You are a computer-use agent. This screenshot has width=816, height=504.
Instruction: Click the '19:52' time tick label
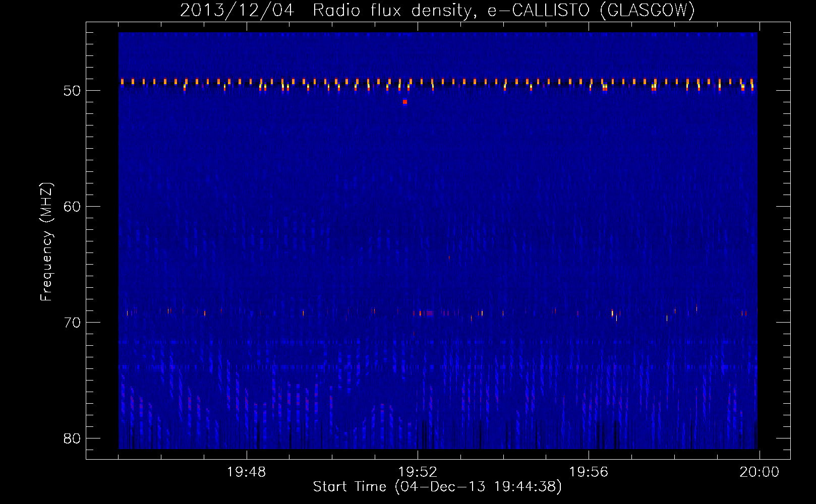click(x=418, y=472)
